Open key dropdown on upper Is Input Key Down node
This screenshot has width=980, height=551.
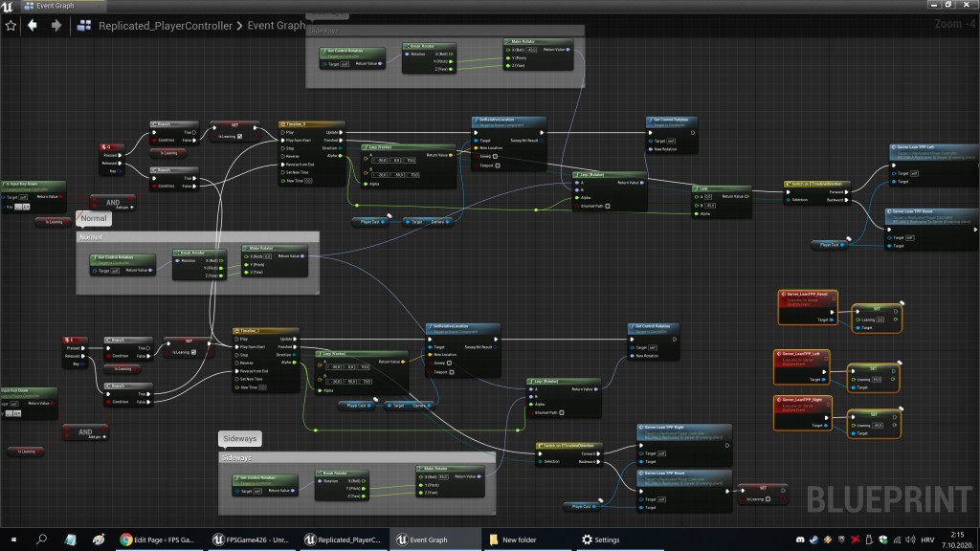coord(27,207)
